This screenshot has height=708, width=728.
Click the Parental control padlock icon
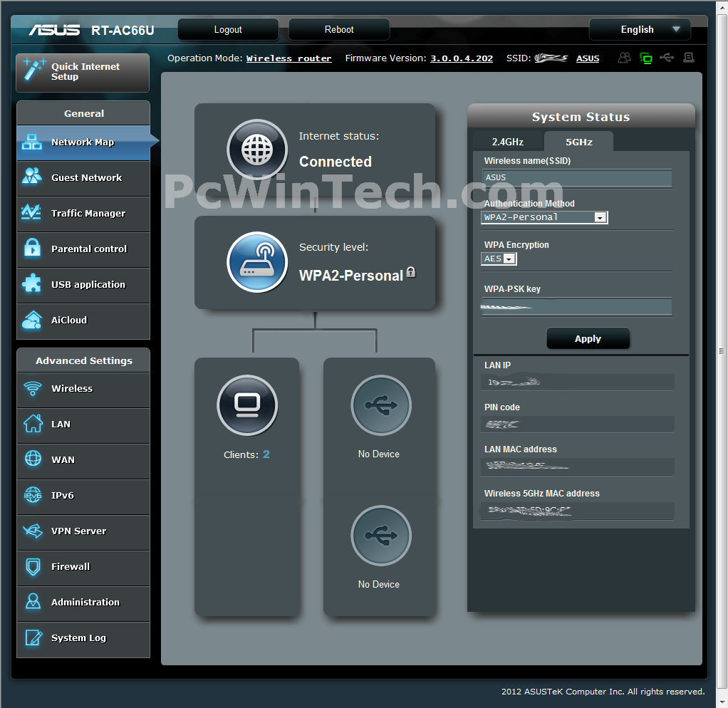(x=33, y=248)
